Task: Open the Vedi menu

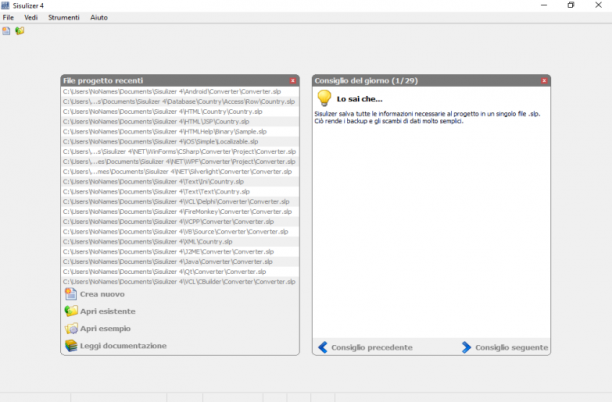Action: click(x=31, y=18)
